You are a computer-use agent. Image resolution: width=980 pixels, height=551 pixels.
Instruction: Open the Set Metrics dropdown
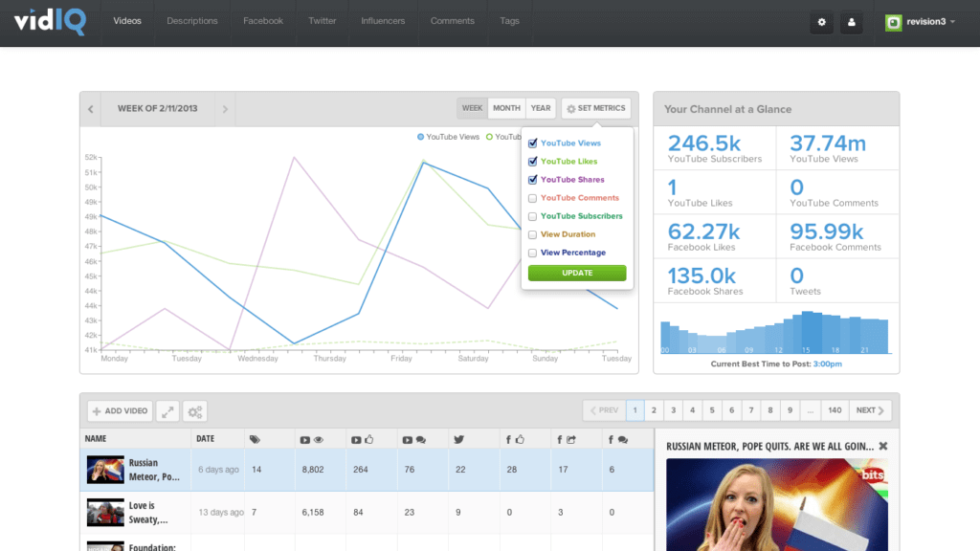(x=595, y=108)
